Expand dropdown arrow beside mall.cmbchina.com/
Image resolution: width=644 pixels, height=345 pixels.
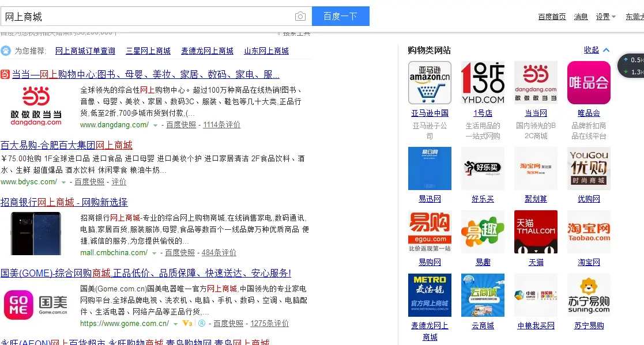(x=154, y=253)
